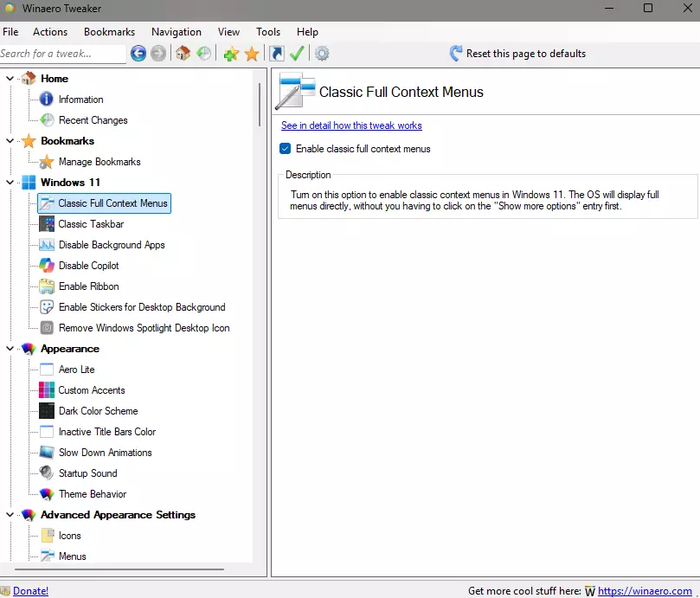Click the Enable Stickers icon in tree
700x598 pixels.
[47, 307]
